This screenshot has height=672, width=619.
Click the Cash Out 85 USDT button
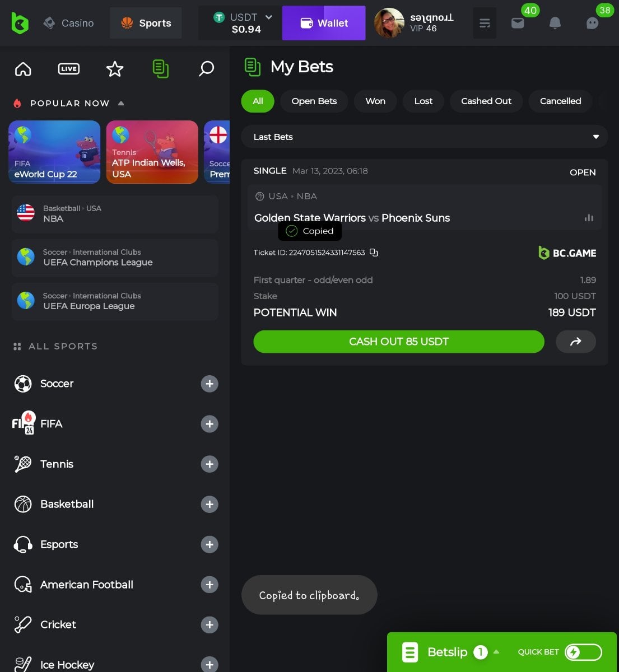398,342
